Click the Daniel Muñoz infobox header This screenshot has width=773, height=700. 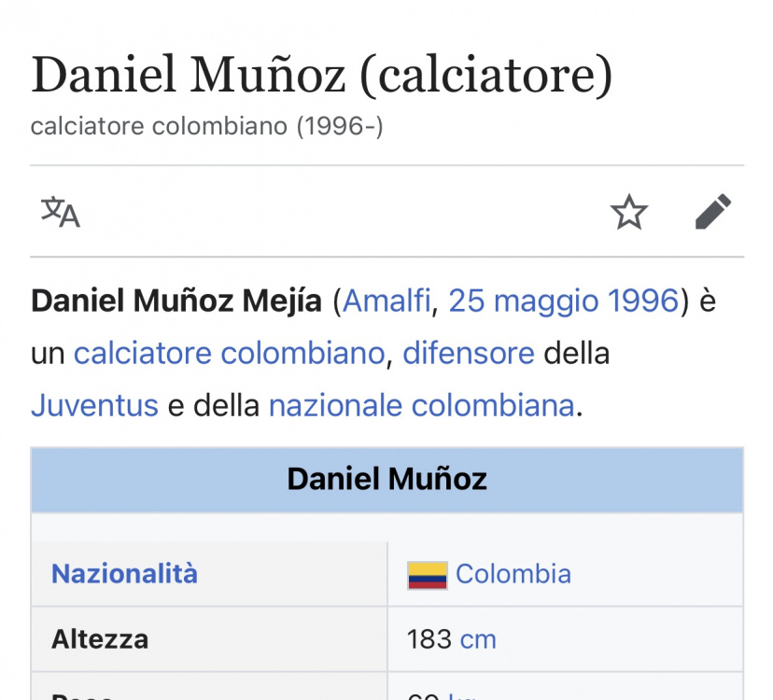click(x=387, y=480)
